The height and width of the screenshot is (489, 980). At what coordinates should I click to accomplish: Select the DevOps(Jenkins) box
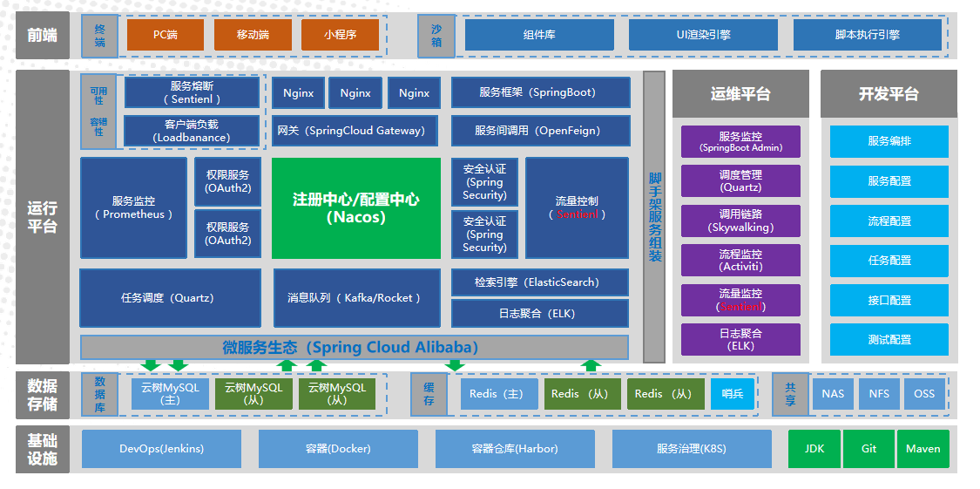[x=161, y=449]
